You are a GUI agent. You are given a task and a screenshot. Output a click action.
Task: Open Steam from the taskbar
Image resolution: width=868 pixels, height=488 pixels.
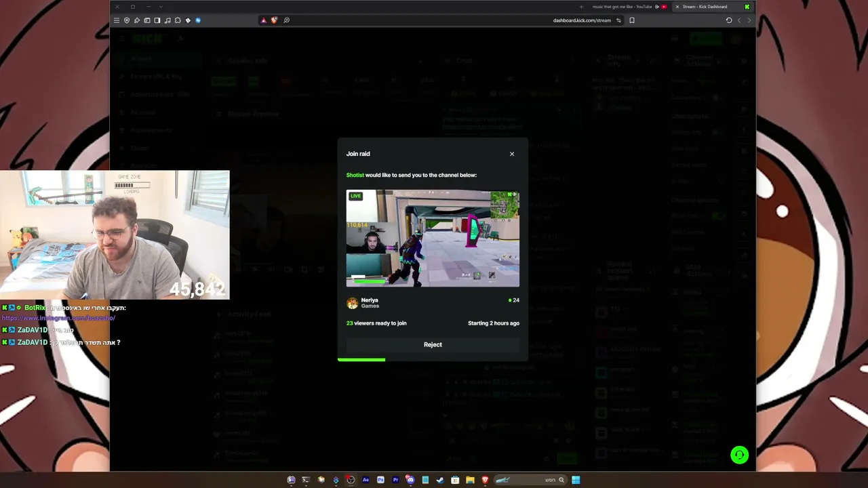click(440, 480)
